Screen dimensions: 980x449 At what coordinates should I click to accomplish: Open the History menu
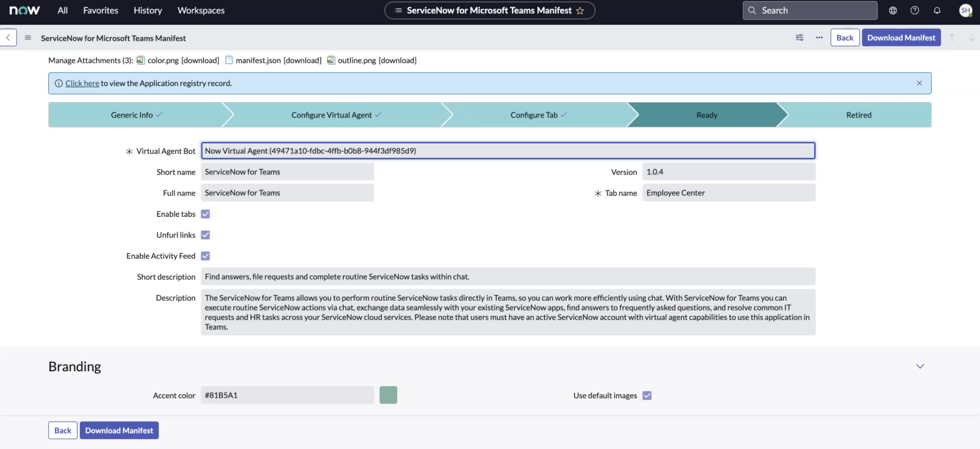(148, 10)
